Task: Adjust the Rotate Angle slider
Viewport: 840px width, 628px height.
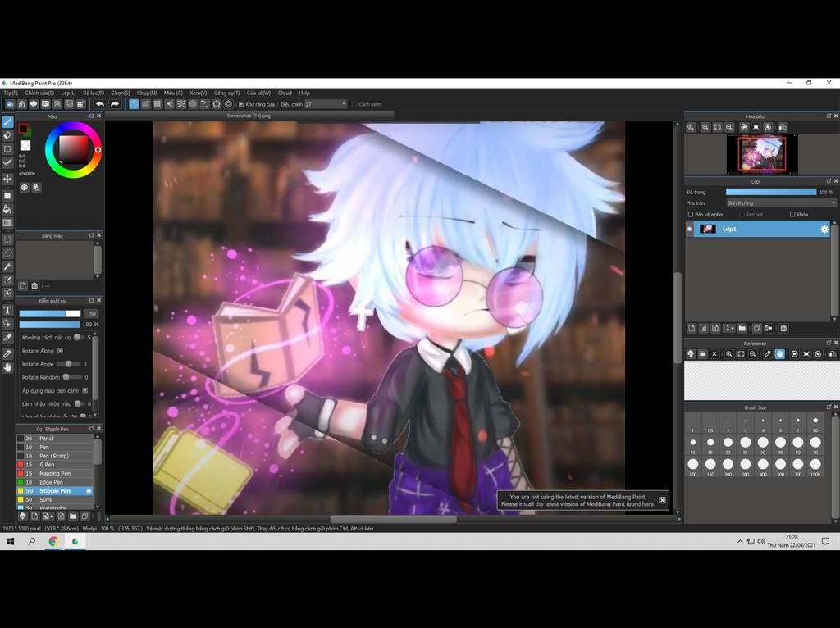Action: coord(69,364)
